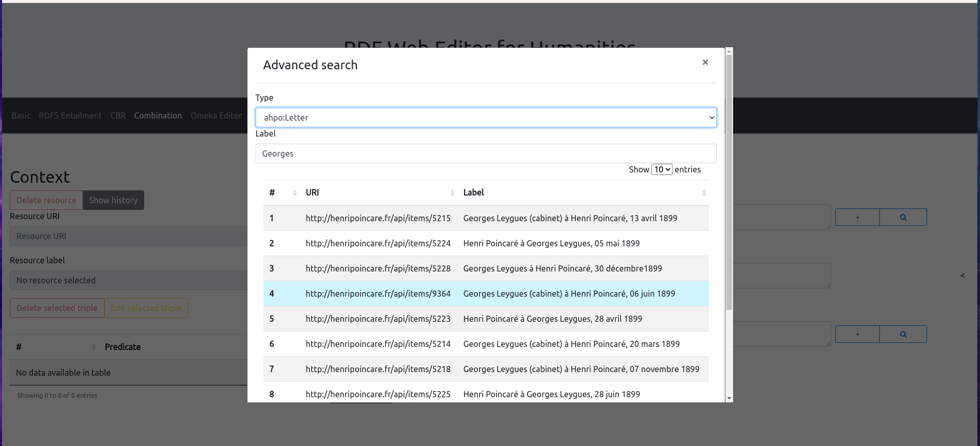Screen dimensions: 980x446
Task: Open the Type dropdown showing ahpo:Letter
Action: tap(485, 118)
